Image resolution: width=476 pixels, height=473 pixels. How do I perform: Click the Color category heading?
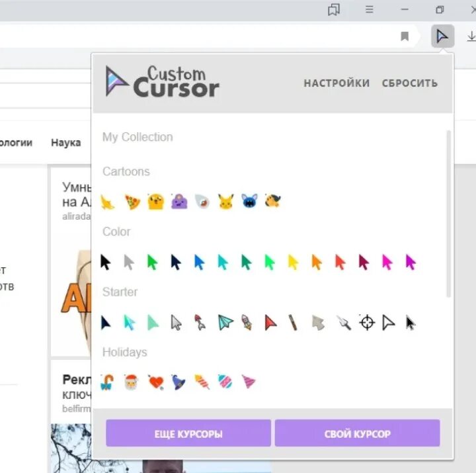pos(116,232)
